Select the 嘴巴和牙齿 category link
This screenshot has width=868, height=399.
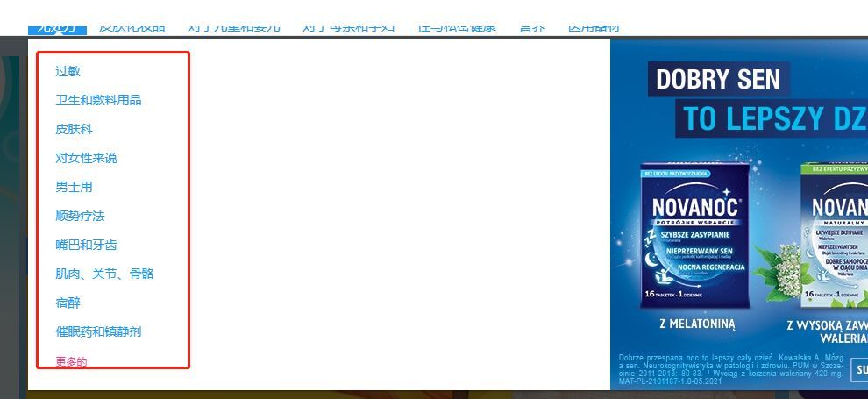[86, 245]
